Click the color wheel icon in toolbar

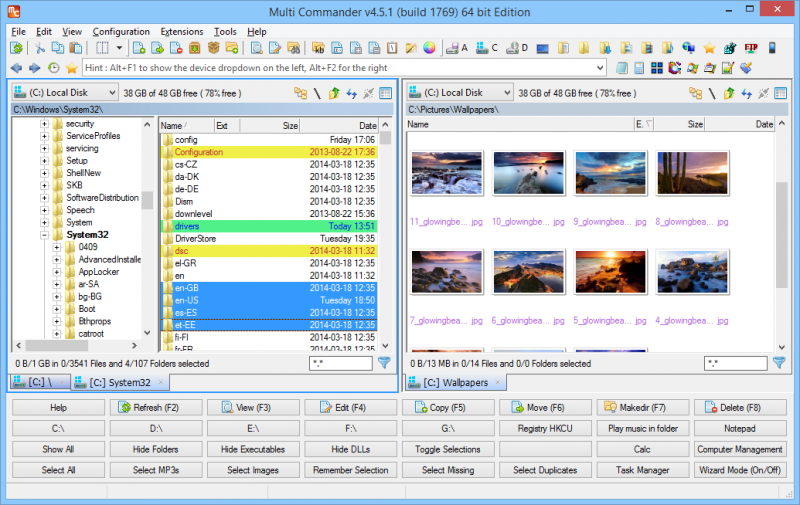(430, 48)
